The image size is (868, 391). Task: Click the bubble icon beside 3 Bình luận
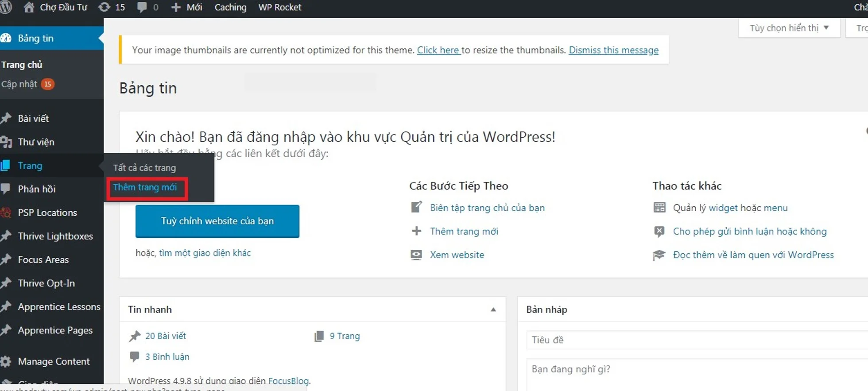coord(134,357)
